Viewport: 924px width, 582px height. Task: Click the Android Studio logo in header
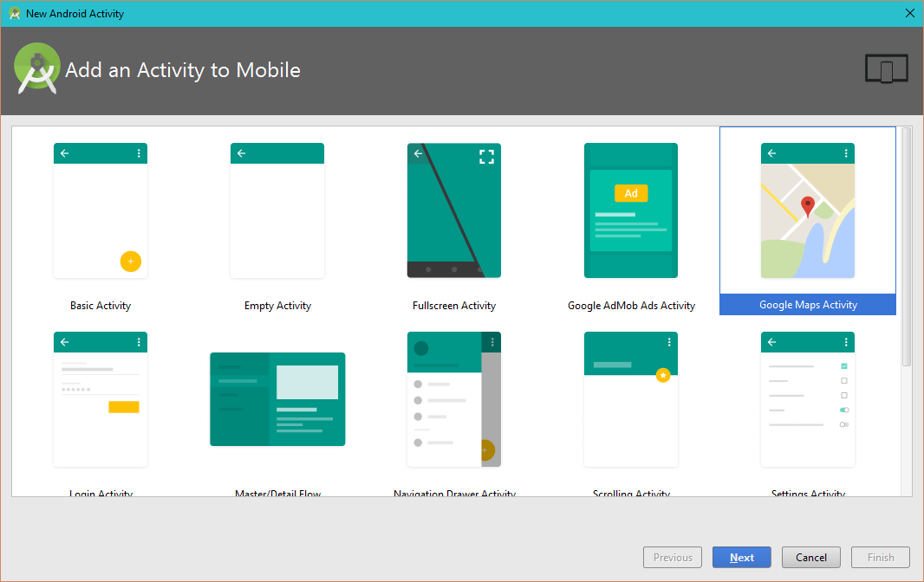click(x=37, y=68)
